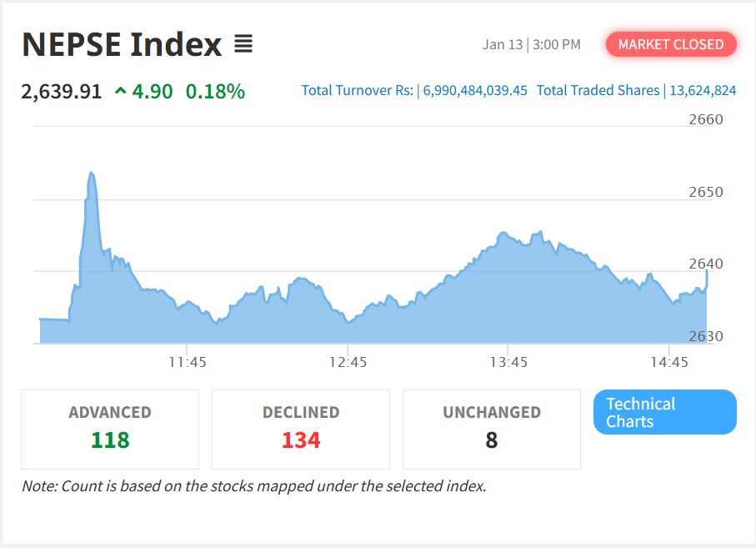The image size is (756, 548).
Task: Click the green up-arrow change indicator
Action: 121,91
